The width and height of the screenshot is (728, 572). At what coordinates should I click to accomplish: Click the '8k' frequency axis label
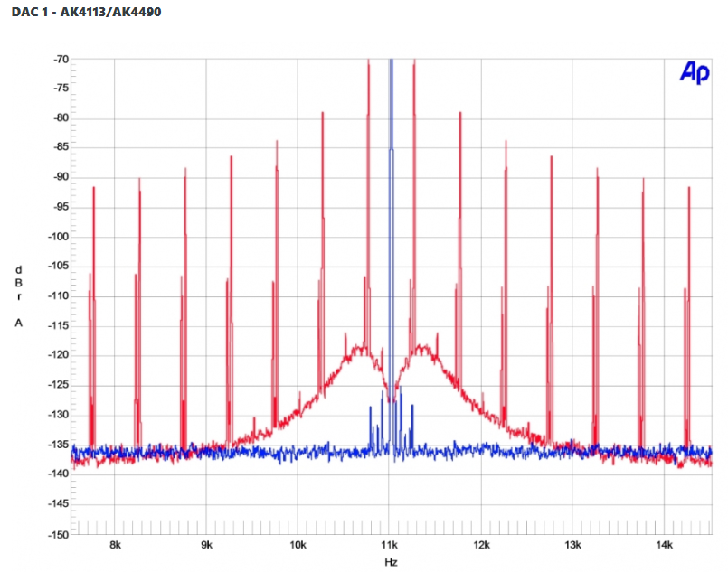click(x=115, y=545)
